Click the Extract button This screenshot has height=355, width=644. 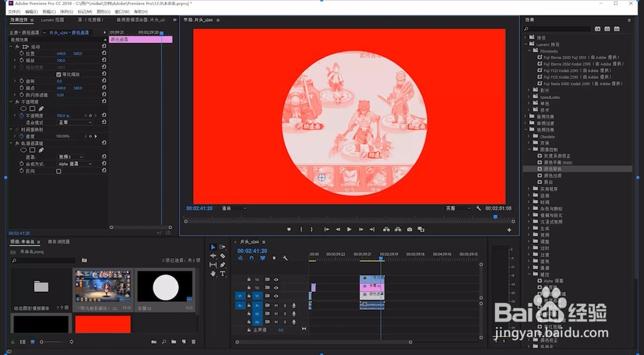[398, 230]
